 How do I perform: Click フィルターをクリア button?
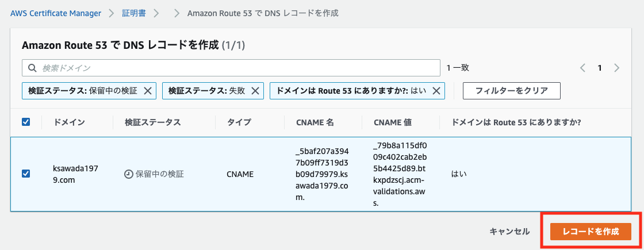coord(511,91)
